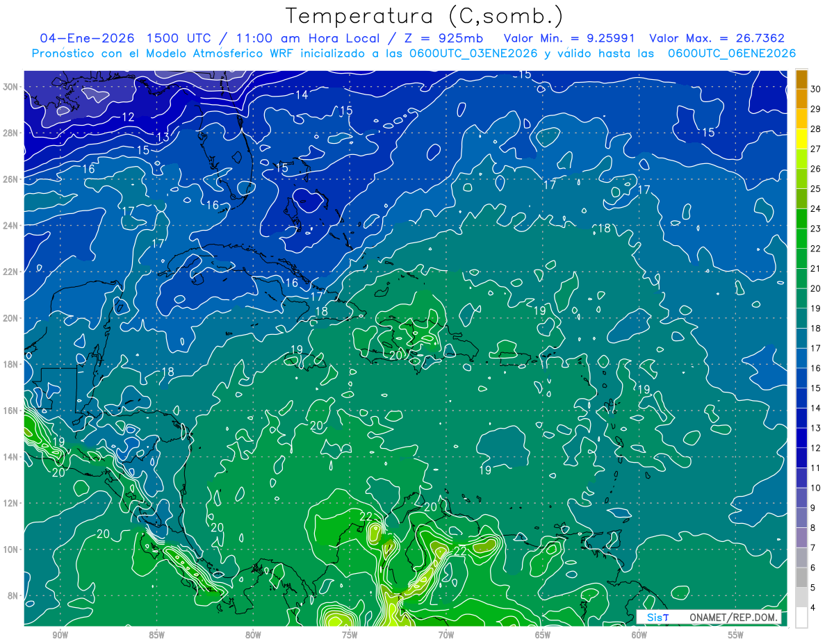Click the "70W" longitude axis label
Viewport: 834px width, 644px height.
[x=446, y=635]
